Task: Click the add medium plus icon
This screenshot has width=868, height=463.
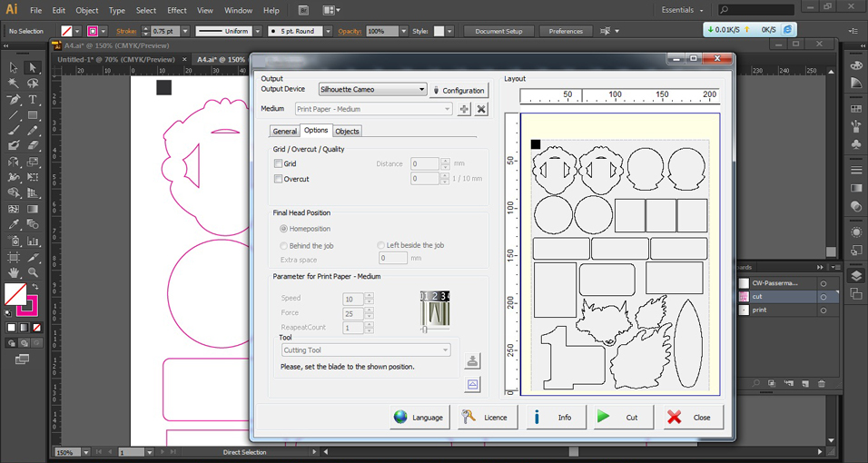Action: 464,109
